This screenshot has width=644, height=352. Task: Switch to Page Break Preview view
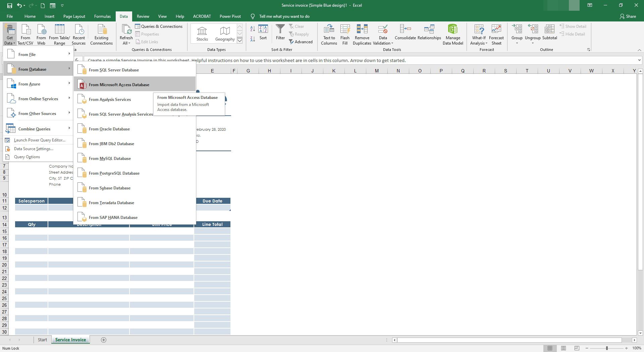click(577, 348)
